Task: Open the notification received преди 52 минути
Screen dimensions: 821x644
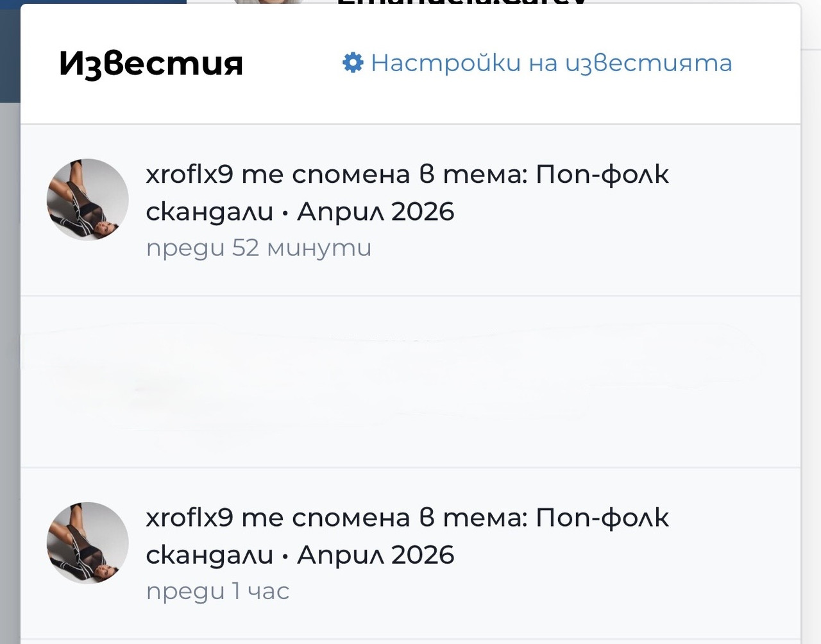Action: click(x=410, y=210)
